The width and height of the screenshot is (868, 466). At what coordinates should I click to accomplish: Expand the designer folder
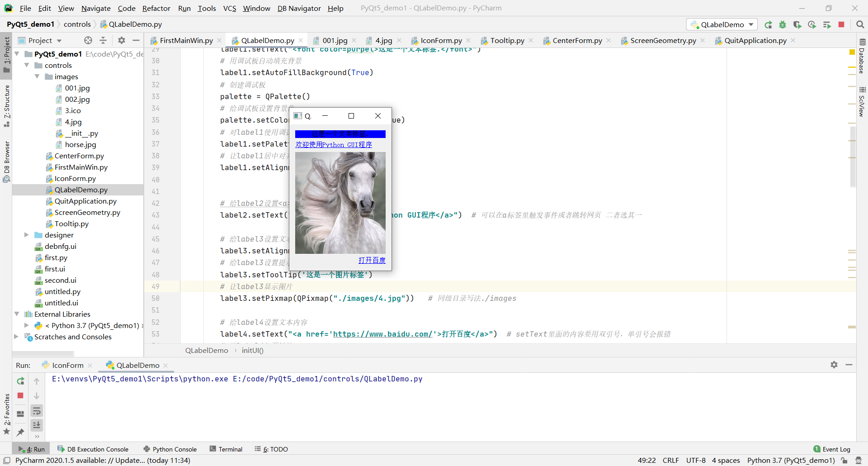coord(27,235)
